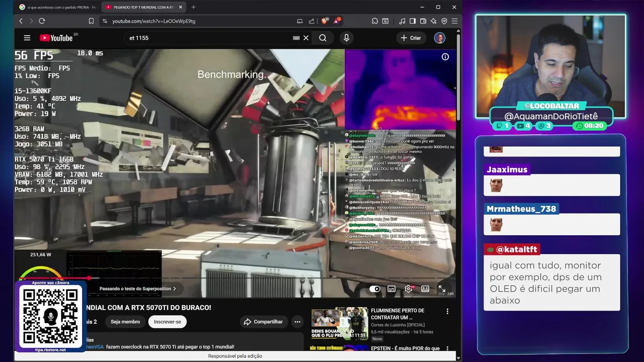This screenshot has height=362, width=644.
Task: Click the Inscrever-se subscribe button
Action: tap(168, 322)
